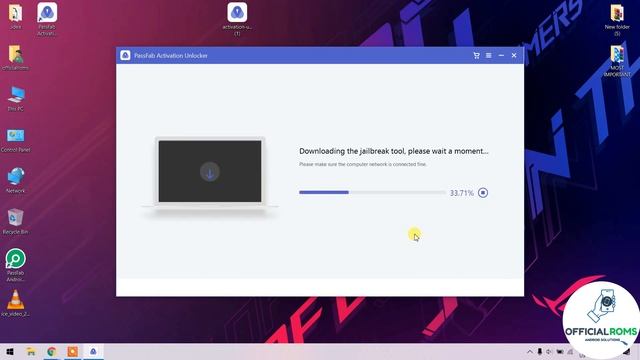Image resolution: width=640 pixels, height=360 pixels.
Task: Click the PassFab logo in the title bar
Action: pyautogui.click(x=125, y=56)
